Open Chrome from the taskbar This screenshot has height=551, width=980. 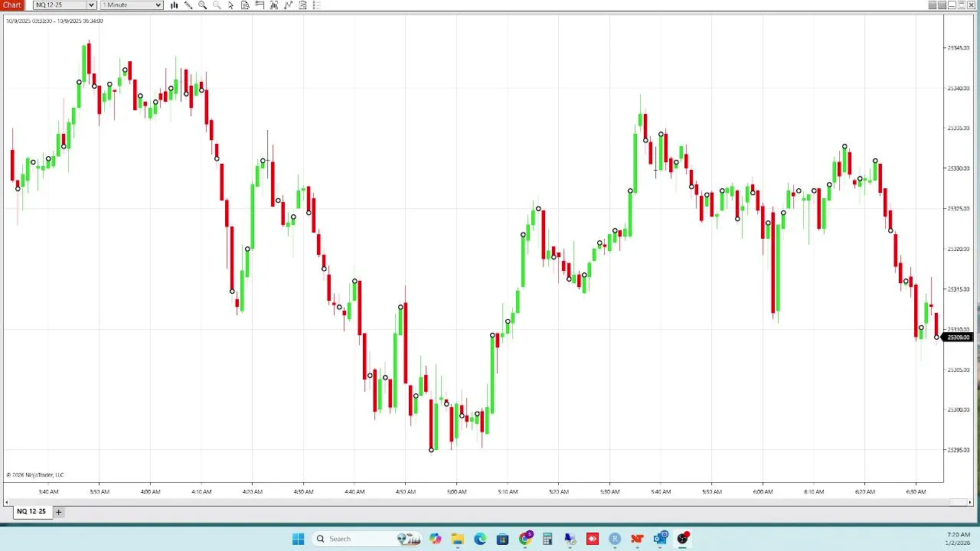point(525,539)
